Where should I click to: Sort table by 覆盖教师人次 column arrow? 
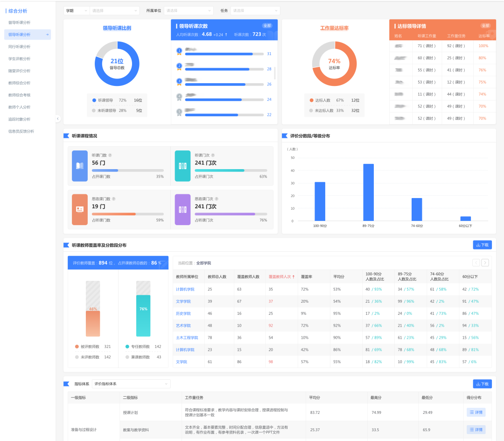(294, 277)
